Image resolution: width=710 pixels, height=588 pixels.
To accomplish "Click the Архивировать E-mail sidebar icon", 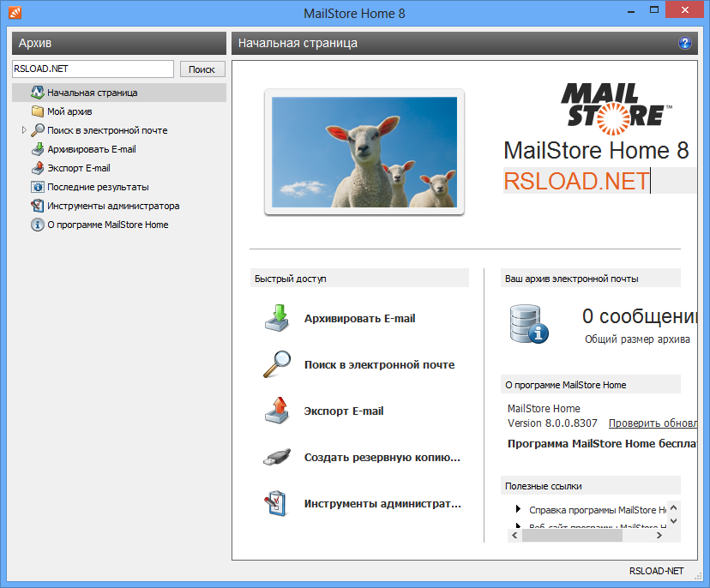I will point(37,148).
